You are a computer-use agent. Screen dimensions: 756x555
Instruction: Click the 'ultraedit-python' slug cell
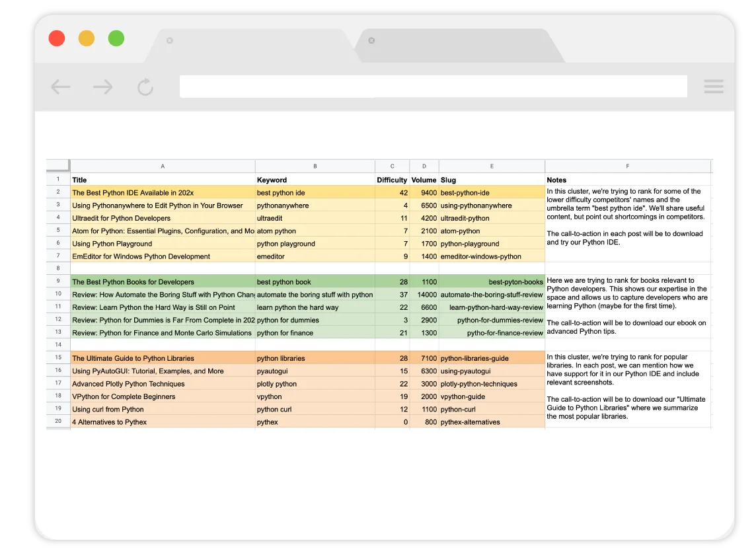tap(492, 219)
